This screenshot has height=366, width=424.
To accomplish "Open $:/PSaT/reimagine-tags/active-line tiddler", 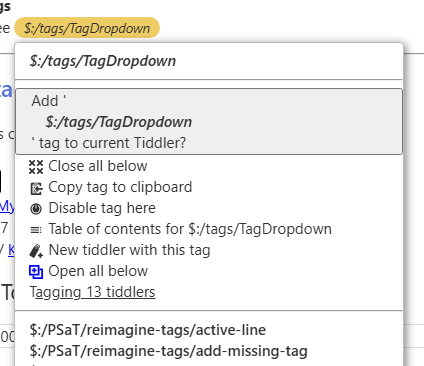I will pyautogui.click(x=148, y=330).
